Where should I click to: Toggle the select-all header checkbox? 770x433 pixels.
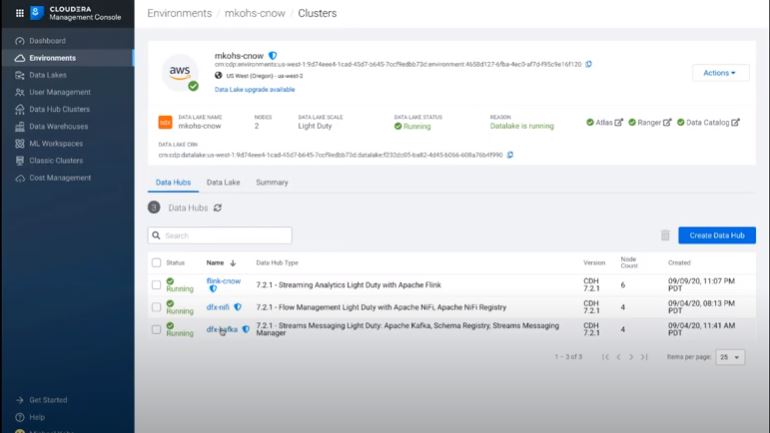point(156,263)
